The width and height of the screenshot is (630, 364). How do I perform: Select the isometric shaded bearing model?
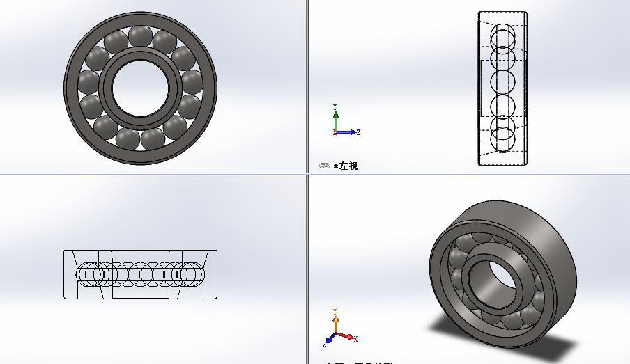coord(502,274)
